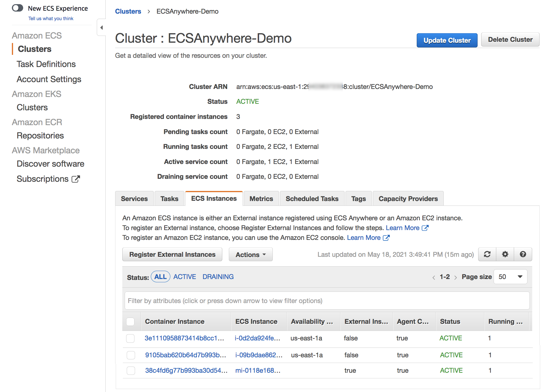Open Amazon EKS Clusters in sidebar
The image size is (550, 392).
pyautogui.click(x=32, y=108)
